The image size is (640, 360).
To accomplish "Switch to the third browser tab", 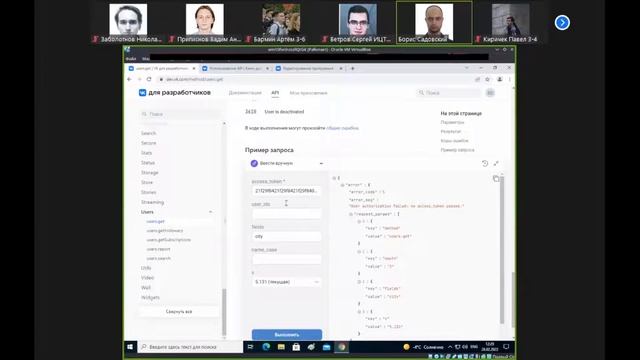I will tap(308, 69).
